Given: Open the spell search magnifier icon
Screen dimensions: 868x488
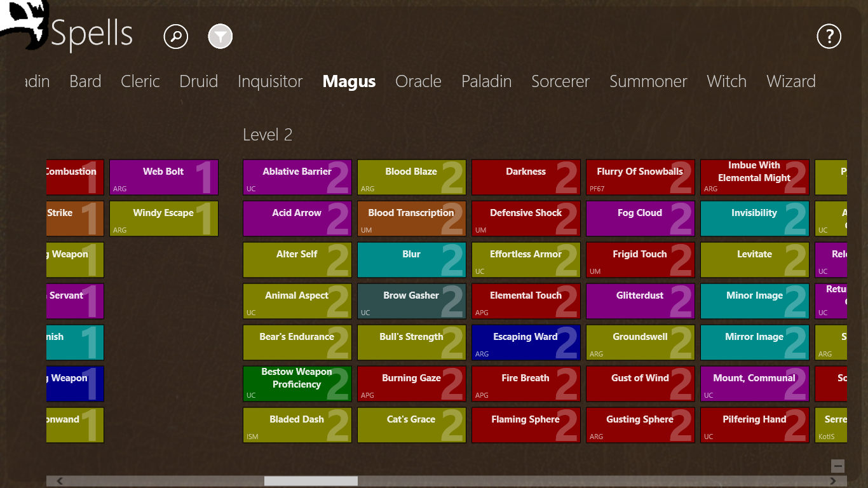Looking at the screenshot, I should (x=176, y=36).
